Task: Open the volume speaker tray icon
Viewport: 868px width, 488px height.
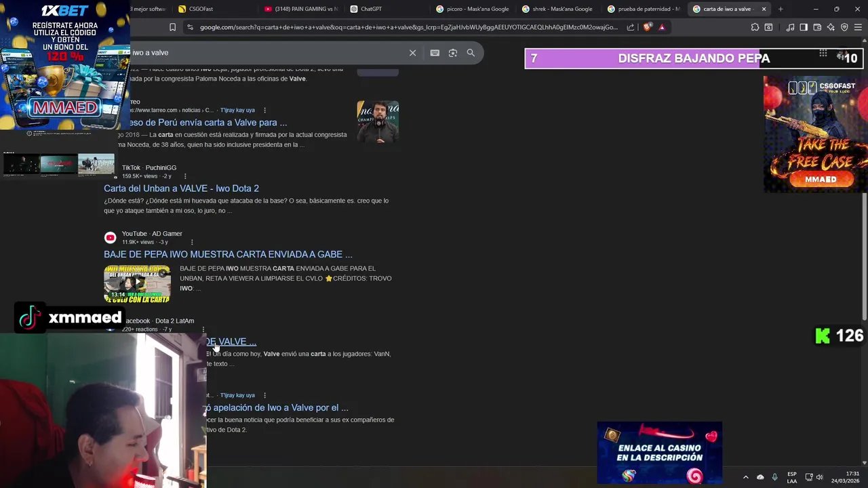Action: 819,477
